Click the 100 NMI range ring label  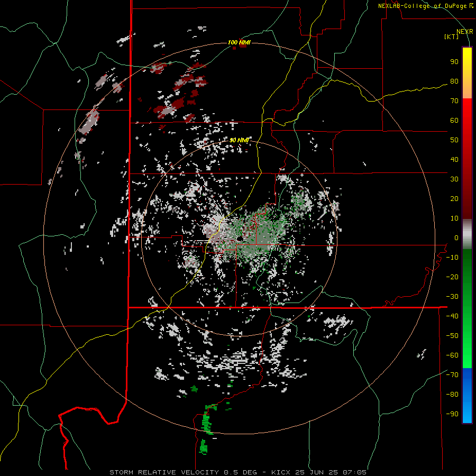[x=239, y=42]
